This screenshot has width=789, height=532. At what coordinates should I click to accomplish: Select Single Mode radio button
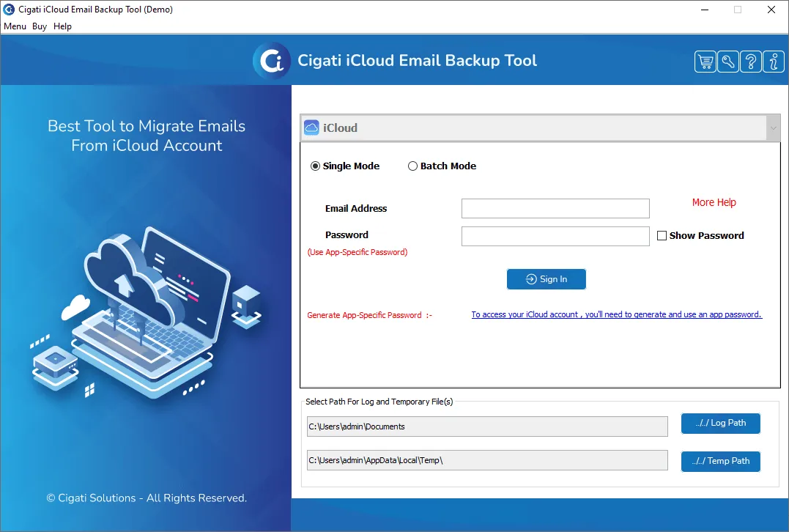316,166
